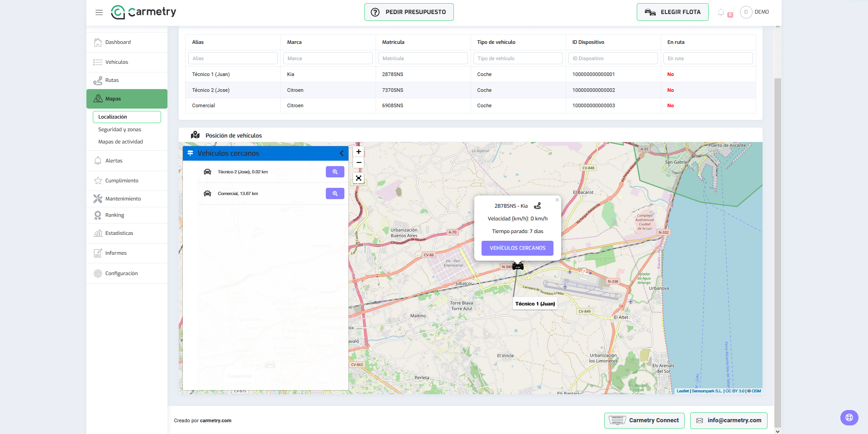Viewport: 868px width, 434px height.
Task: Open the Leaflet attribution link
Action: click(x=682, y=391)
